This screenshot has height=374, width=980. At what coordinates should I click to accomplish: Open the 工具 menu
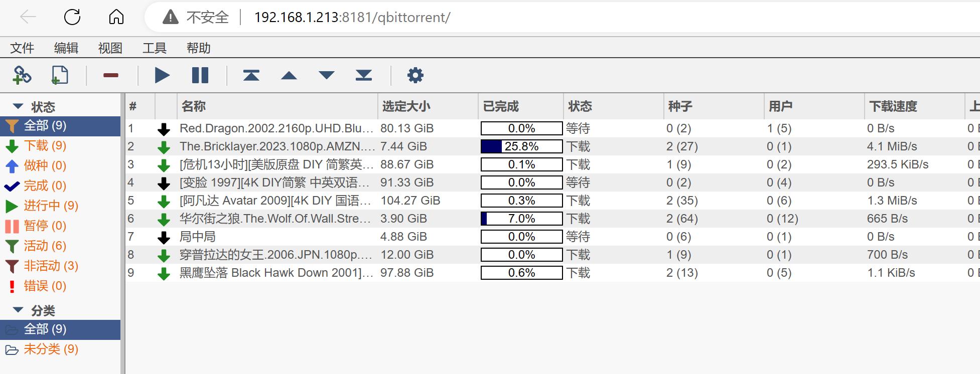click(154, 48)
